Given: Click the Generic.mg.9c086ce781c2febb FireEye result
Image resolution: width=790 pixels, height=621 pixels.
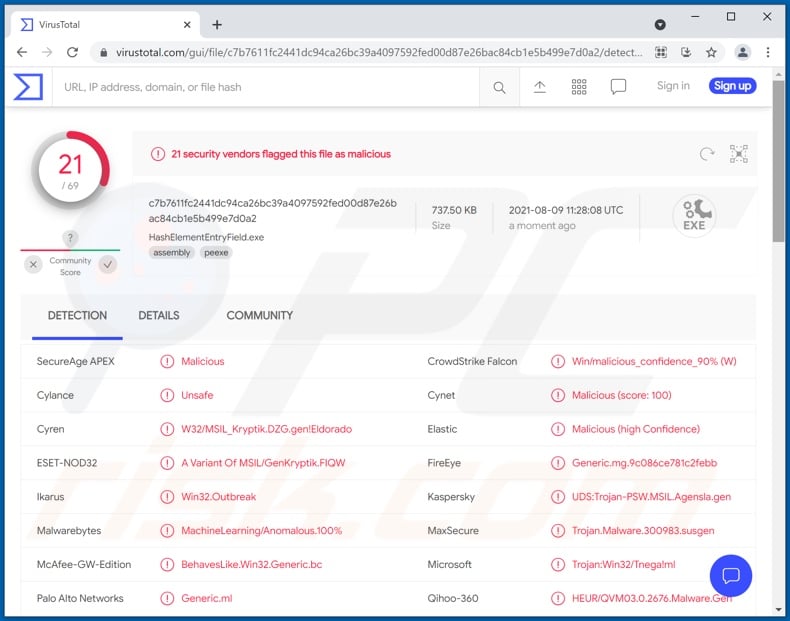Looking at the screenshot, I should tap(644, 463).
